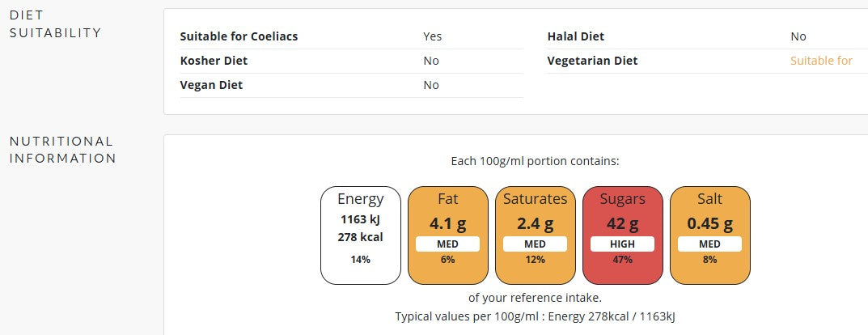
Task: Click the HIGH label under Sugars
Action: coord(623,244)
